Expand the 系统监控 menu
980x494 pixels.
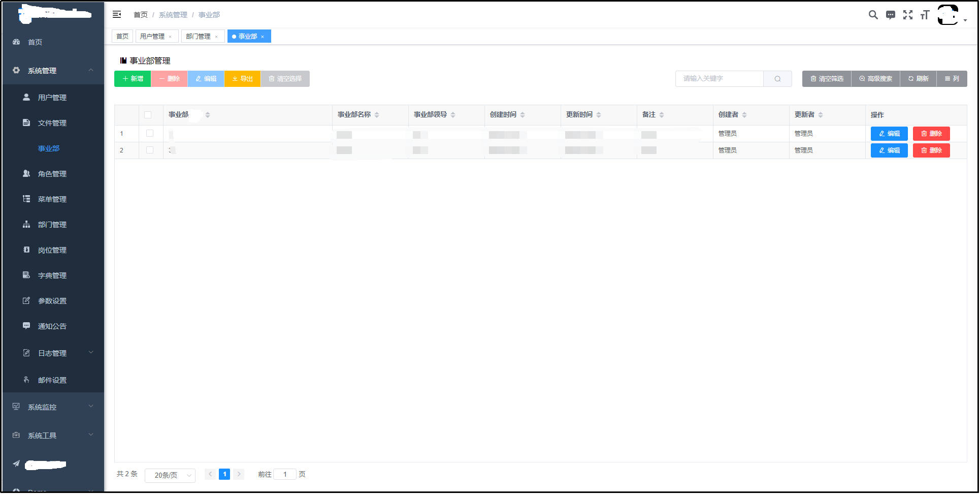[53, 407]
